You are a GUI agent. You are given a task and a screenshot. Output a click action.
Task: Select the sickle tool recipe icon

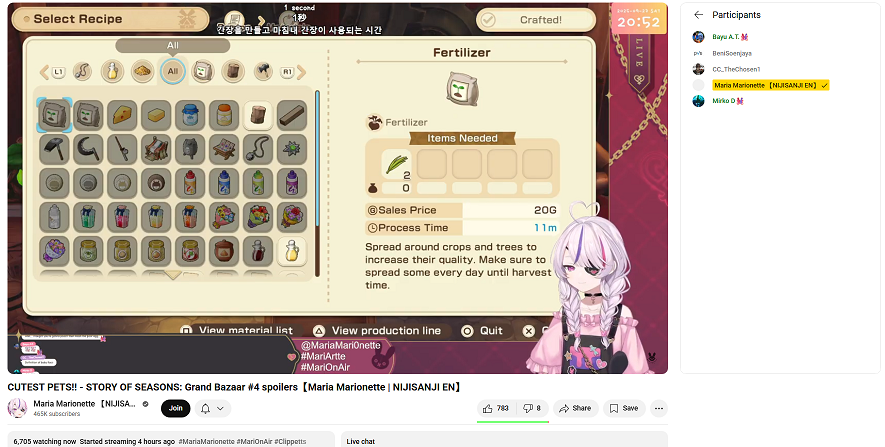[x=88, y=149]
